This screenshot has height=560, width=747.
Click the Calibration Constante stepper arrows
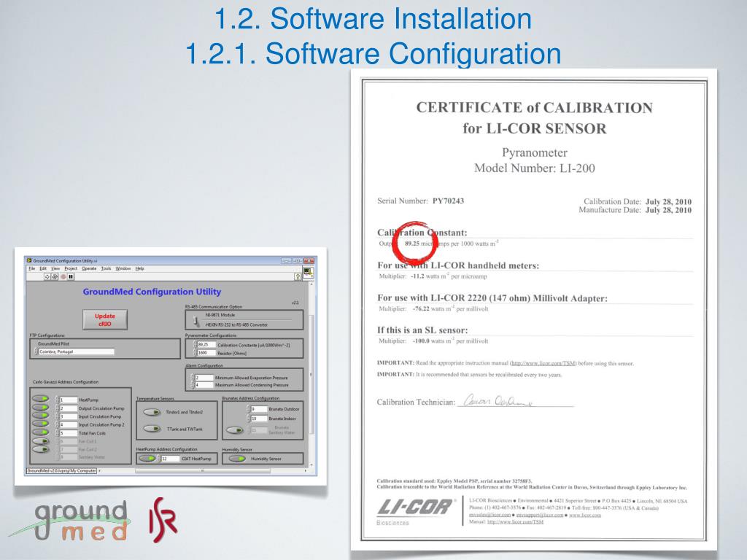[x=194, y=344]
